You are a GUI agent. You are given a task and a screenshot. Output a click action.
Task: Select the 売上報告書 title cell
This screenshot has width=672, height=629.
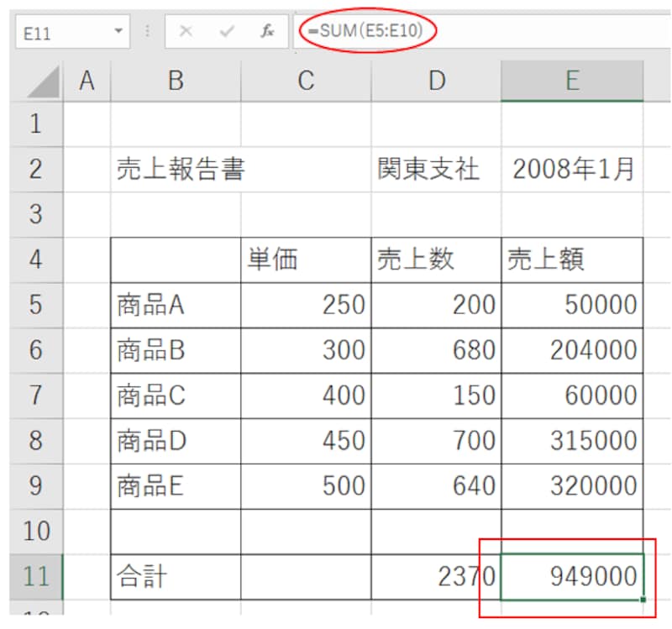pos(176,170)
